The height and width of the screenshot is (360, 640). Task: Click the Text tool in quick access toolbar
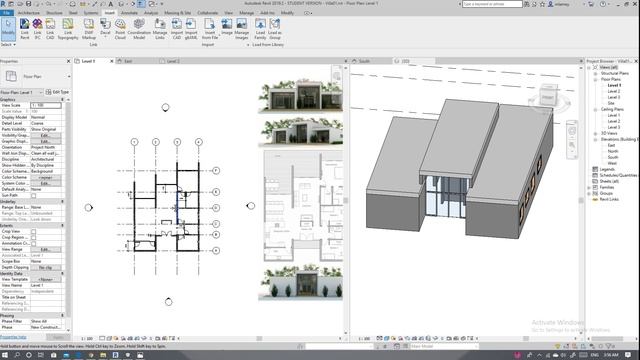(x=111, y=4)
